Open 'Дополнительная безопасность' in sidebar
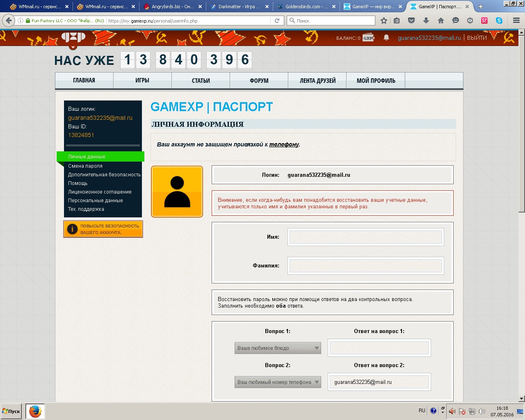Image resolution: width=525 pixels, height=420 pixels. pos(104,174)
